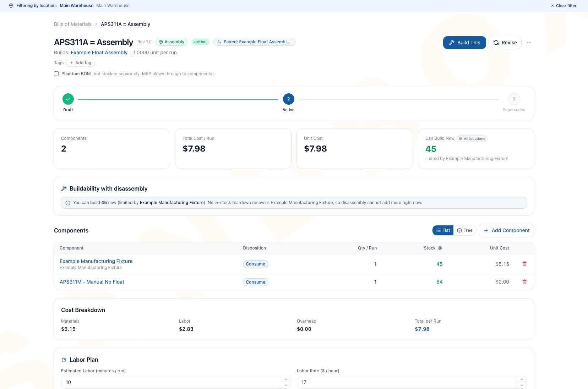The height and width of the screenshot is (389, 588).
Task: Decrease Labor Rate using down arrow
Action: (x=522, y=385)
